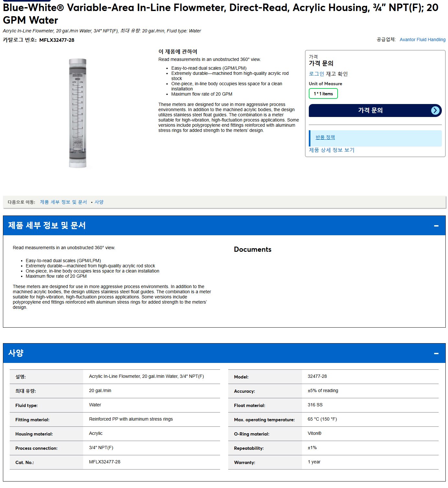Screen dimensions: 448x488
Task: Click the arrow icon on 가격 문의 button
Action: click(x=435, y=110)
